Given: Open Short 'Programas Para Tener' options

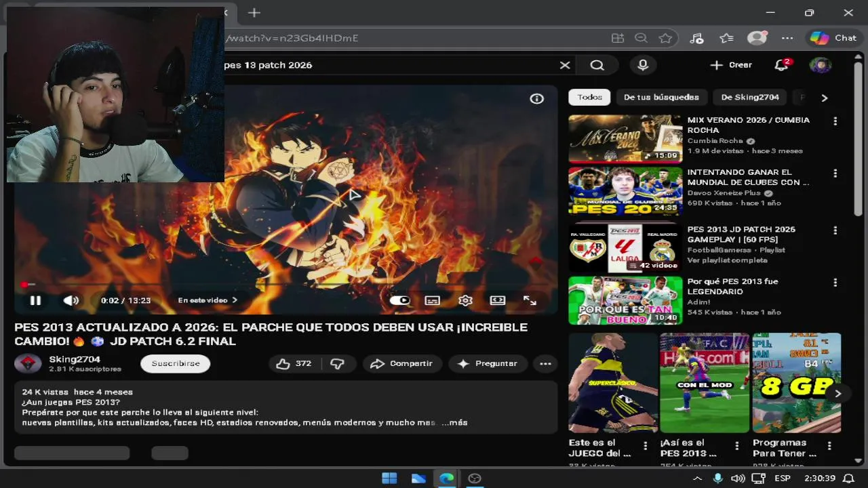Looking at the screenshot, I should click(x=829, y=446).
